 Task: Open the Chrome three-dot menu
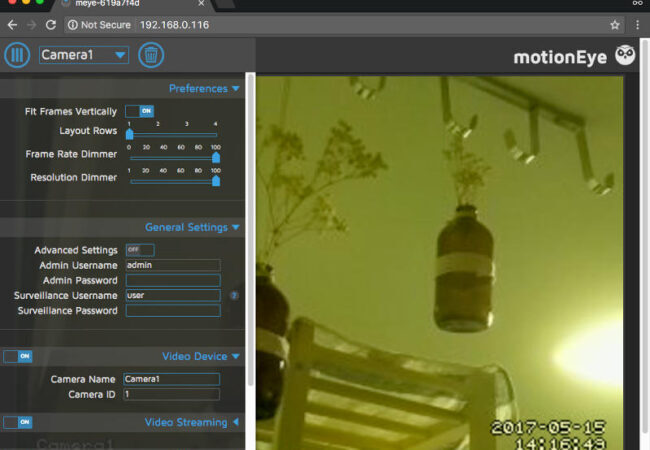point(638,24)
